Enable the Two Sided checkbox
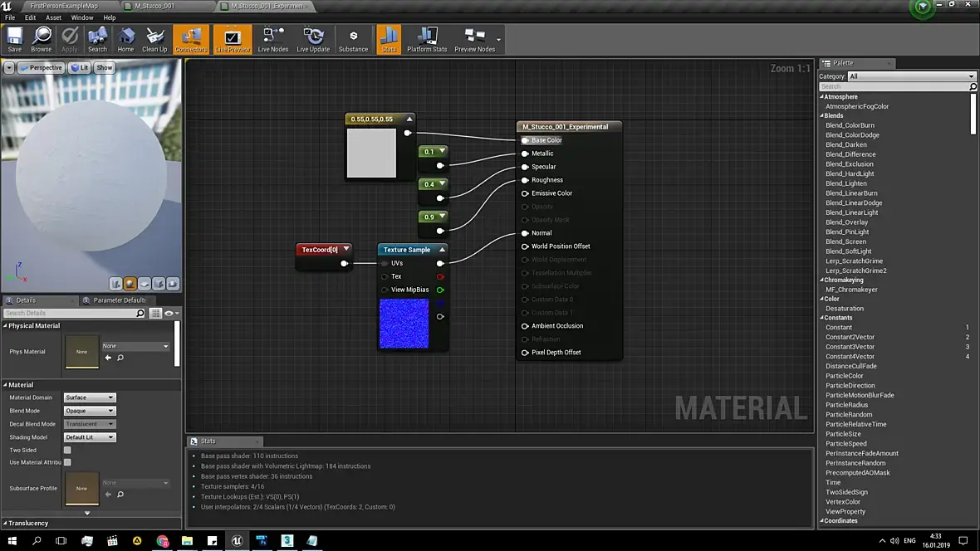The height and width of the screenshot is (551, 980). (67, 450)
